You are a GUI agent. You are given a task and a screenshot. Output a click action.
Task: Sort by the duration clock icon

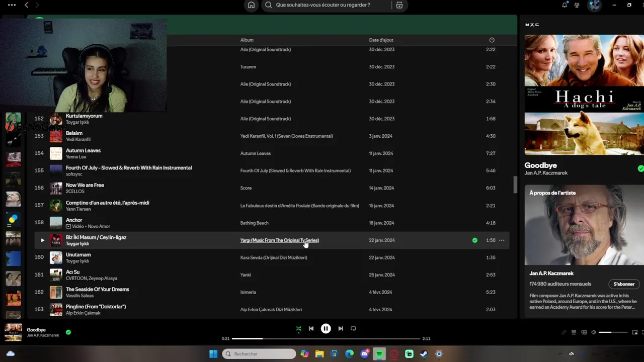click(x=492, y=40)
